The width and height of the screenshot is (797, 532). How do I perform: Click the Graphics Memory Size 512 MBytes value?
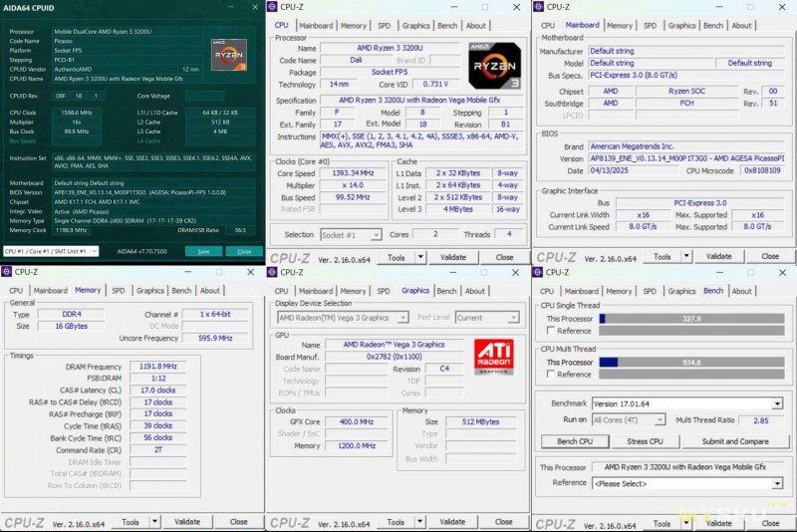(x=480, y=421)
